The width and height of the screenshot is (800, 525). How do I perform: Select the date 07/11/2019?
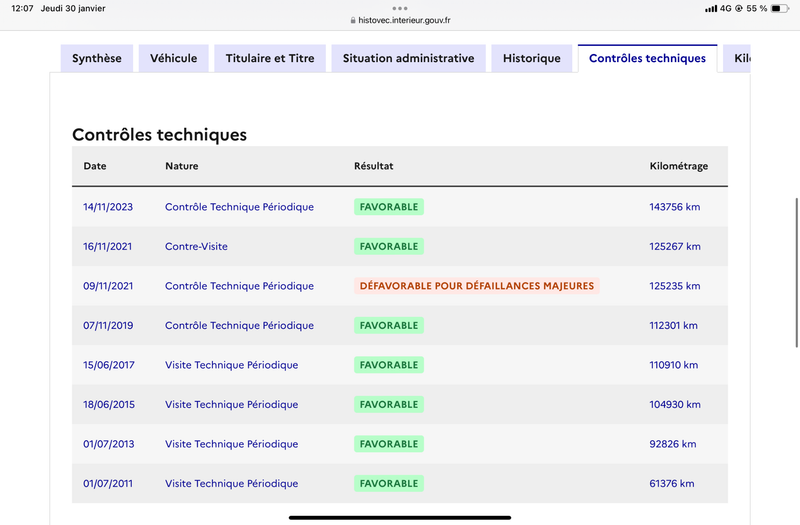108,326
